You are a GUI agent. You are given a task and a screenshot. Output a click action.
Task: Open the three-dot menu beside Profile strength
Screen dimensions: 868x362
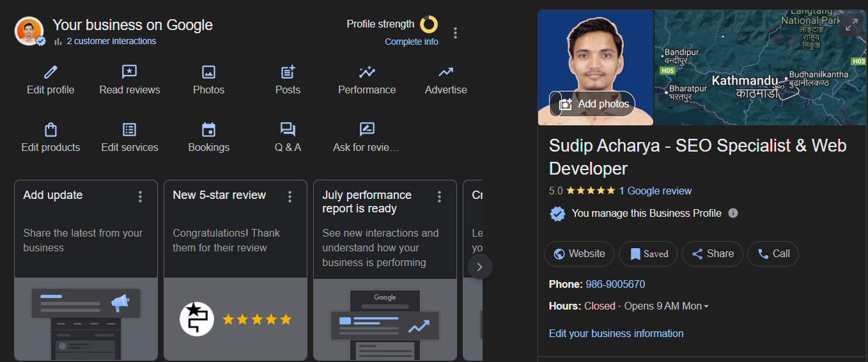pyautogui.click(x=455, y=33)
